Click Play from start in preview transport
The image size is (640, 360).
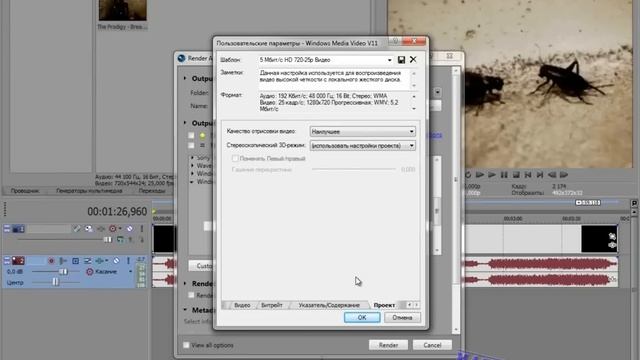click(x=480, y=175)
